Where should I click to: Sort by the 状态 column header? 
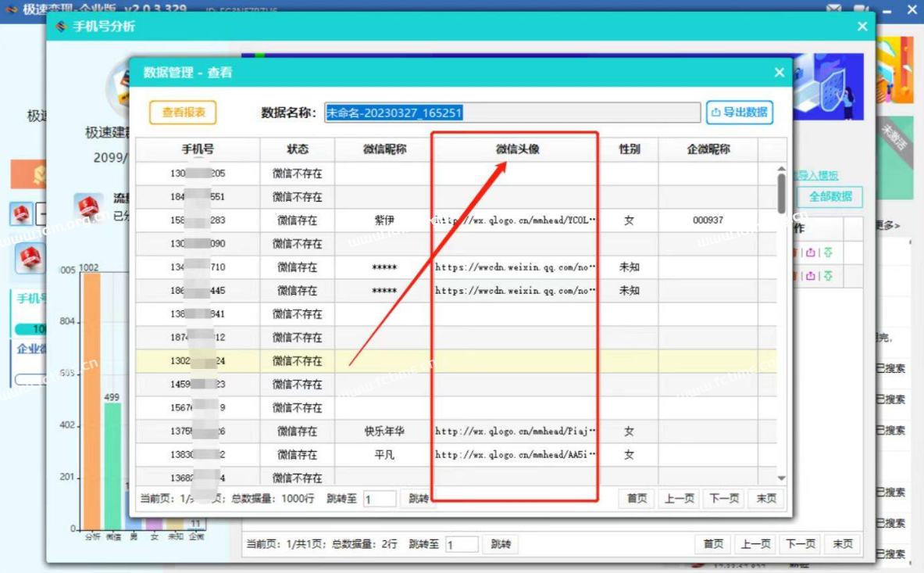[x=298, y=149]
